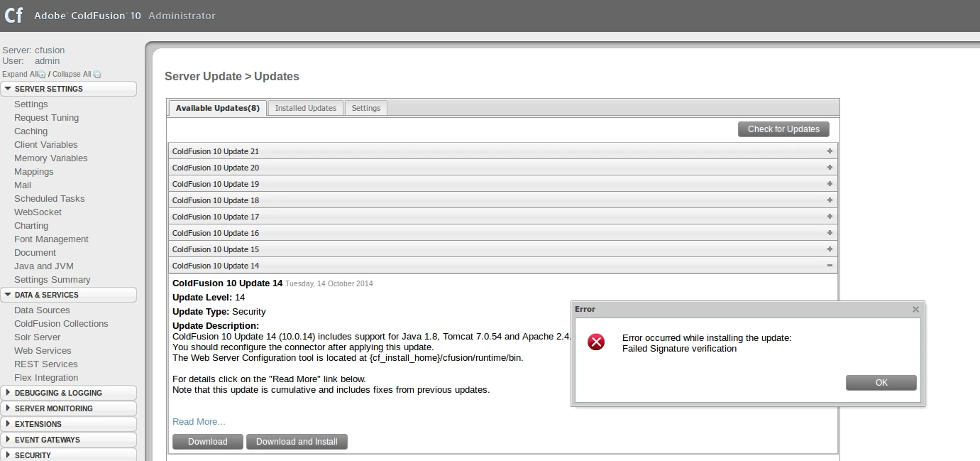Open Settings under Server Settings
Screen dimensions: 980x461
pyautogui.click(x=31, y=104)
